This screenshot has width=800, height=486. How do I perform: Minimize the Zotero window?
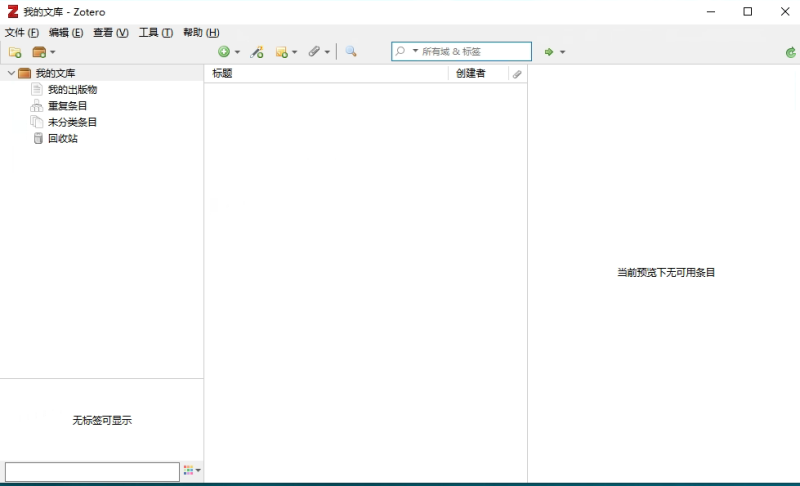(x=711, y=11)
